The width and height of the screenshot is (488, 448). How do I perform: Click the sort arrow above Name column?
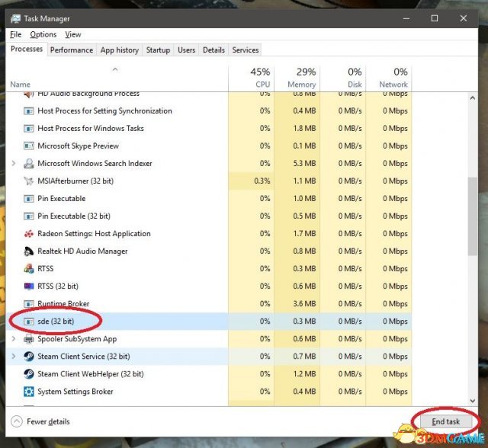pyautogui.click(x=115, y=69)
